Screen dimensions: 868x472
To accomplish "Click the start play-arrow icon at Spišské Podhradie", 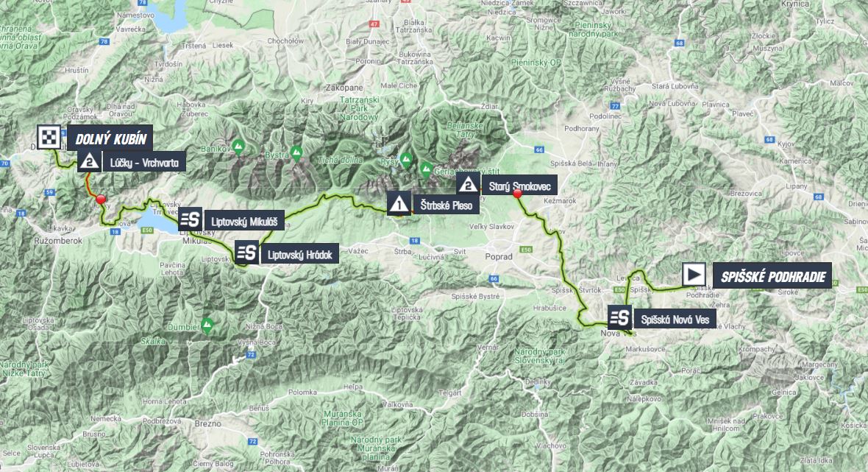I will 694,274.
